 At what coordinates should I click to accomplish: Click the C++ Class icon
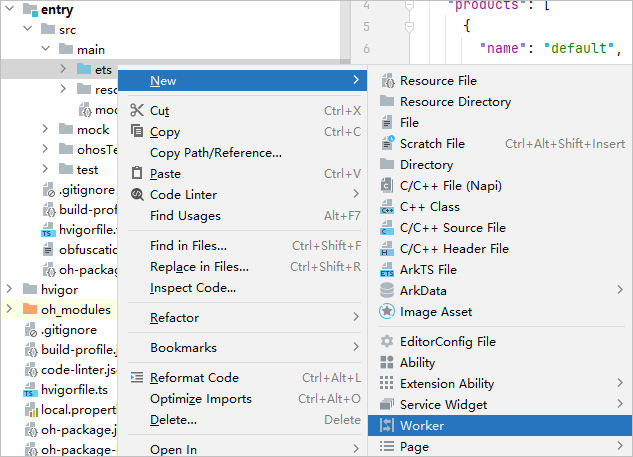(x=387, y=207)
